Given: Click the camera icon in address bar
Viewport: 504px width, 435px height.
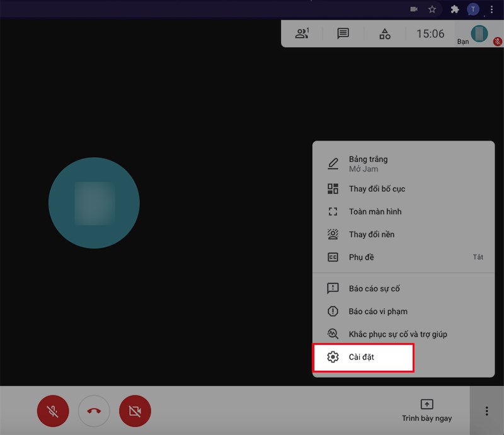Looking at the screenshot, I should click(414, 9).
